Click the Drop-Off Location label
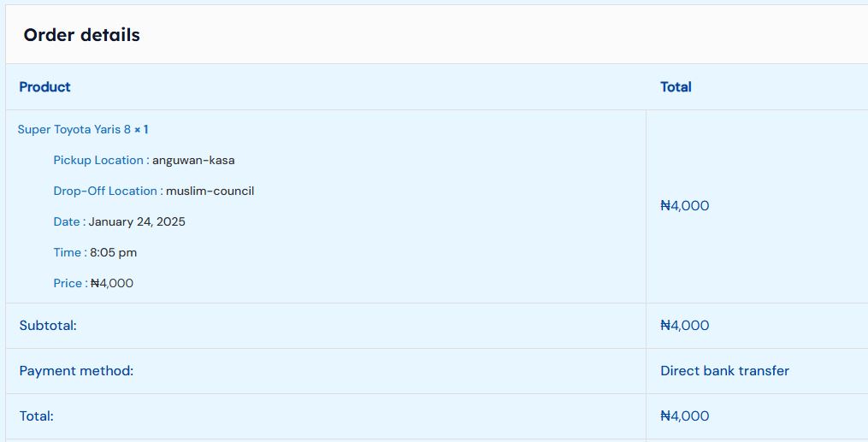 [x=105, y=192]
